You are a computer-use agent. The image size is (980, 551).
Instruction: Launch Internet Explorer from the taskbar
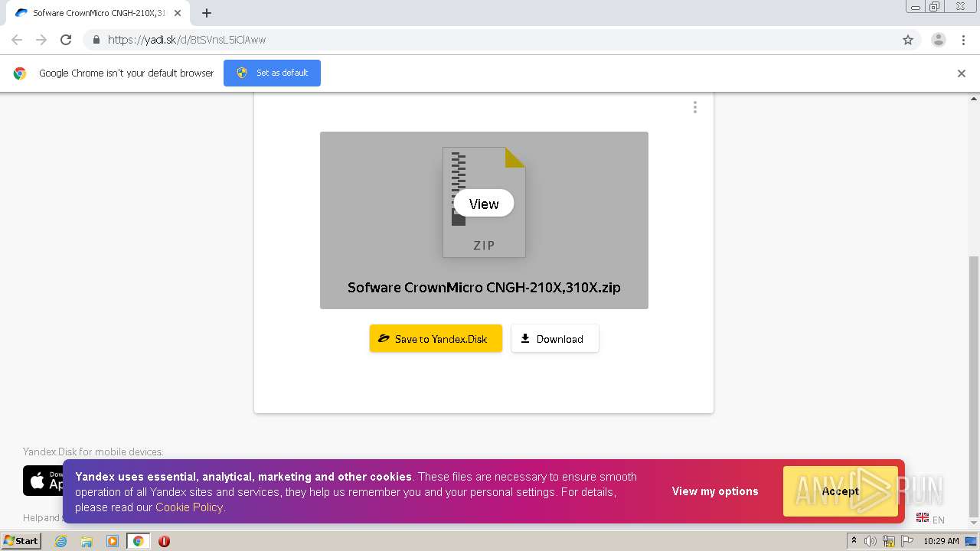61,541
